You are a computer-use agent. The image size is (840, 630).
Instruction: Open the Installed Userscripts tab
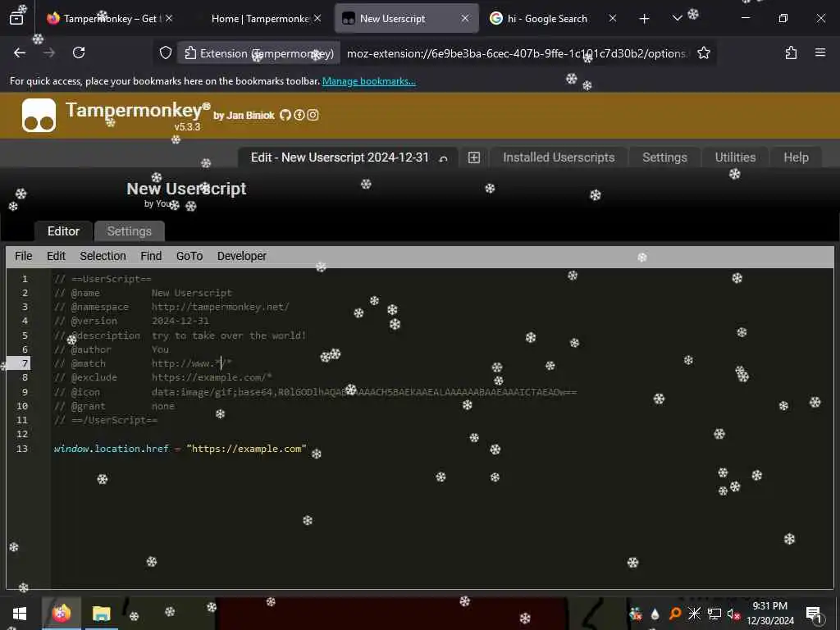pos(558,157)
